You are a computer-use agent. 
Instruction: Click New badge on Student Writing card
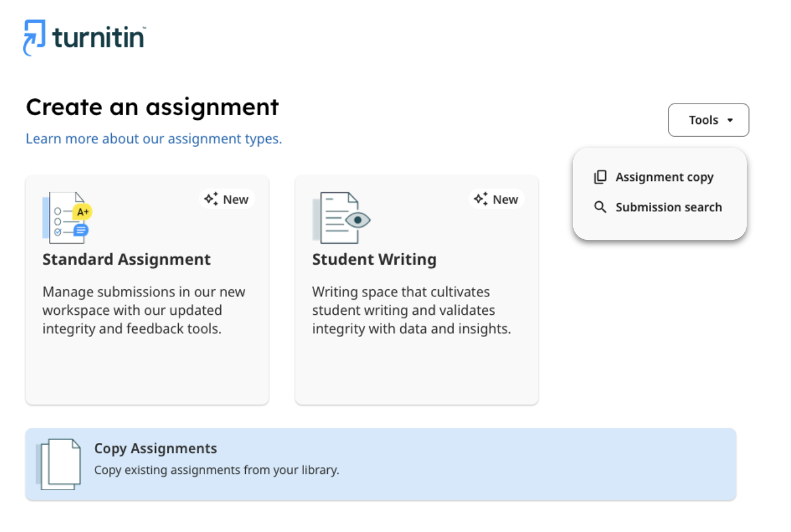click(x=505, y=199)
